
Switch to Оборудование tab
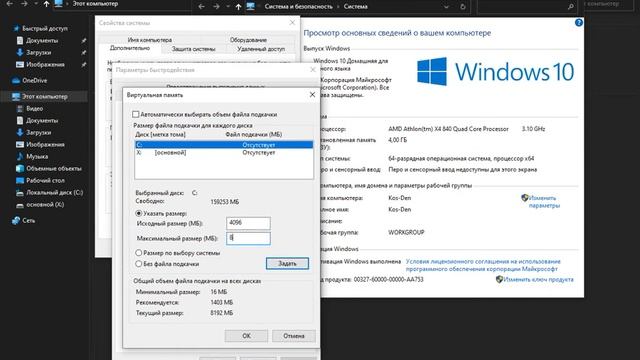248,40
